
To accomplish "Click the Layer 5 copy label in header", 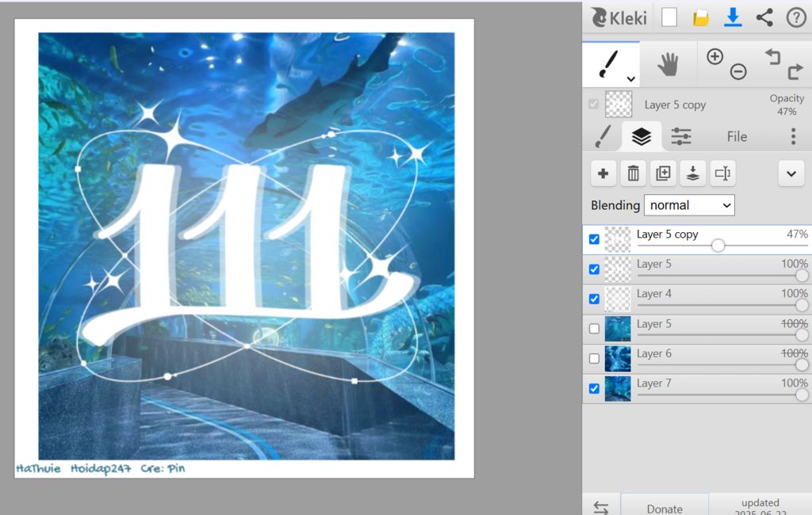I will click(676, 105).
